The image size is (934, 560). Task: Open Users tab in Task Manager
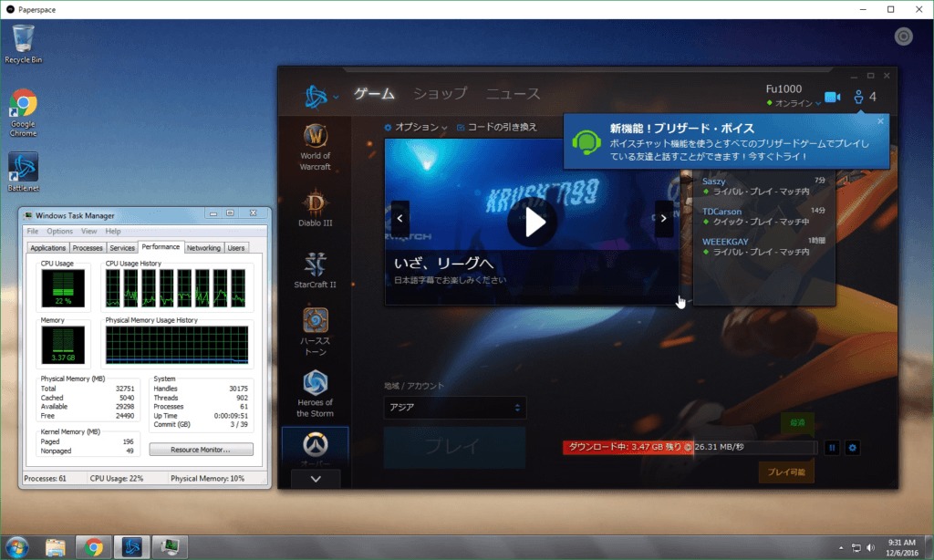[x=236, y=248]
